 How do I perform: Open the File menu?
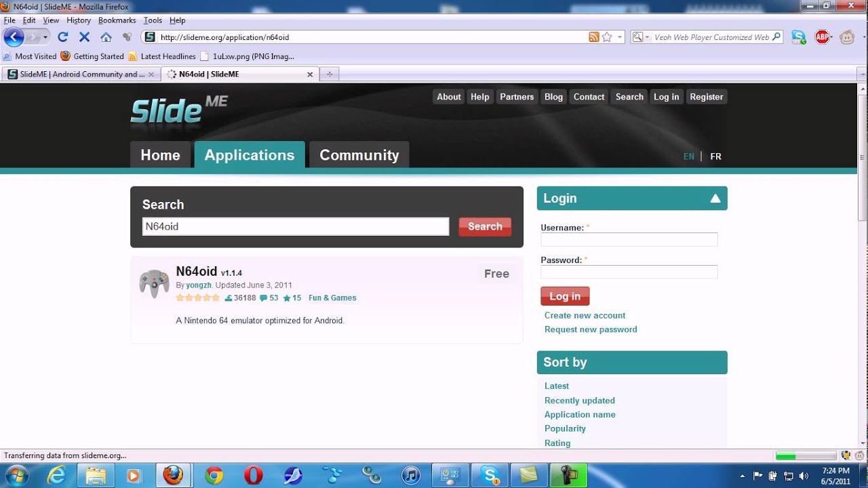pyautogui.click(x=9, y=20)
